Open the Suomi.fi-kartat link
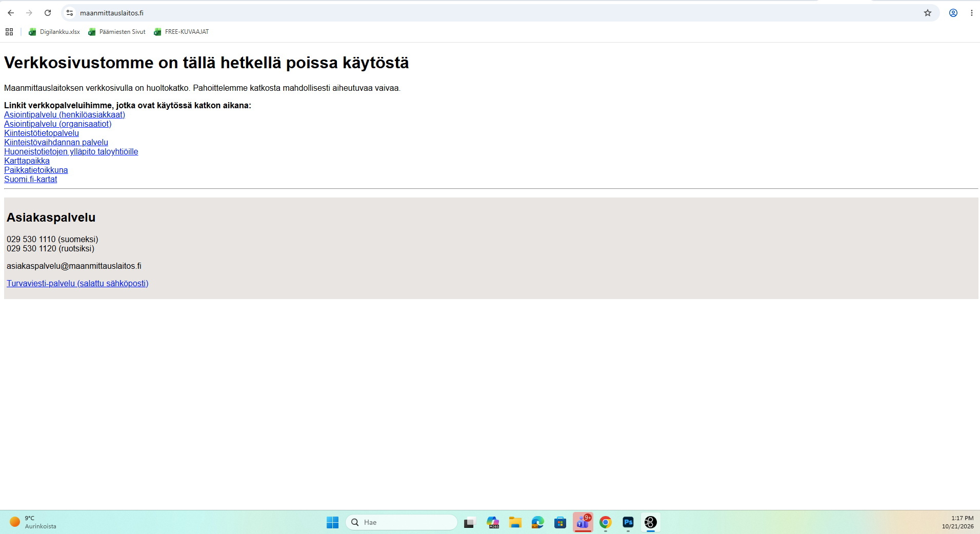This screenshot has width=980, height=534. coord(31,179)
